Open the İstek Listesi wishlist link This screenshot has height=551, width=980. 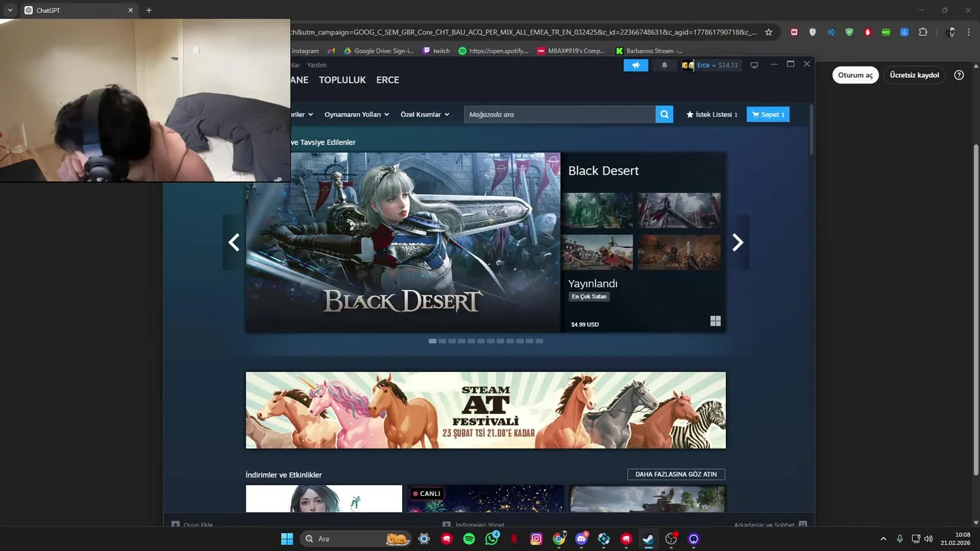point(712,114)
